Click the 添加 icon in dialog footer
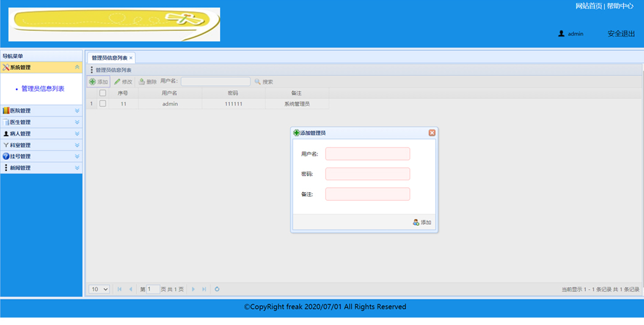Viewport: 644px width, 325px height. pyautogui.click(x=422, y=222)
